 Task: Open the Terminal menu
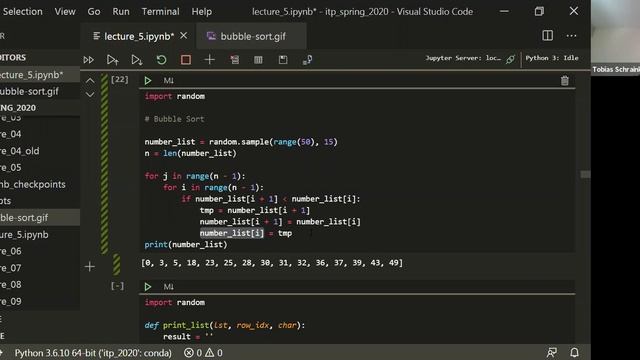[160, 11]
